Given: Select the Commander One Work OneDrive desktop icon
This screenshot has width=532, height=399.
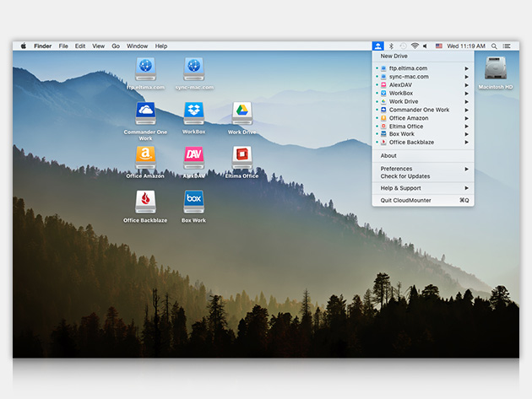Looking at the screenshot, I should pos(145,113).
